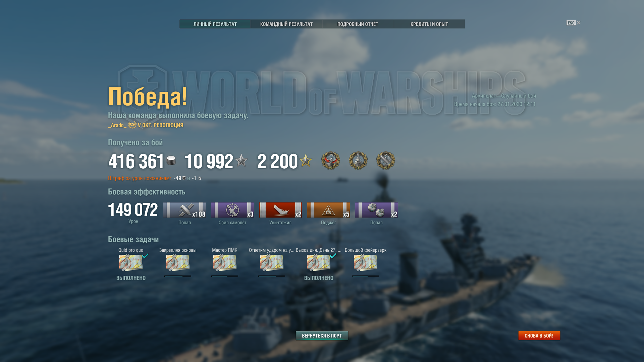Viewport: 644px width, 362px height.
Task: Open the Закрепляя основы mission icon
Action: pos(178,263)
